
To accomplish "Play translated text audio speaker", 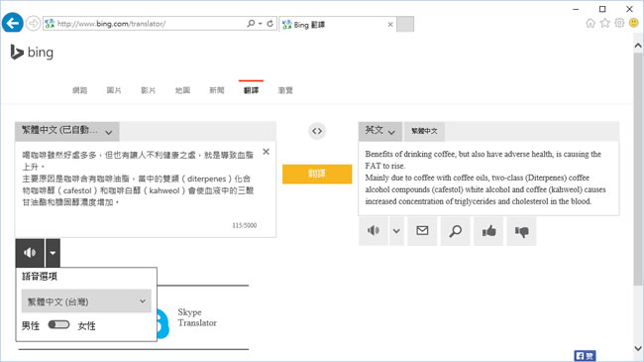I will pos(374,231).
